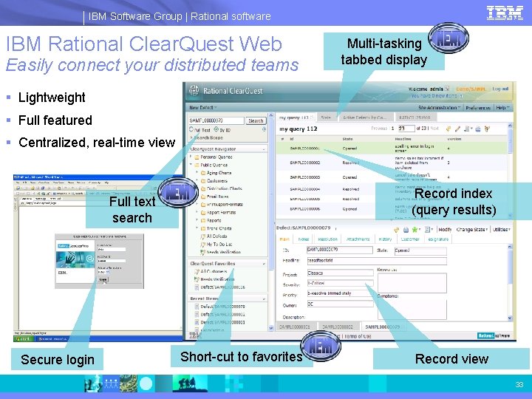
Task: Select the Full Text radio button
Action: (x=191, y=129)
